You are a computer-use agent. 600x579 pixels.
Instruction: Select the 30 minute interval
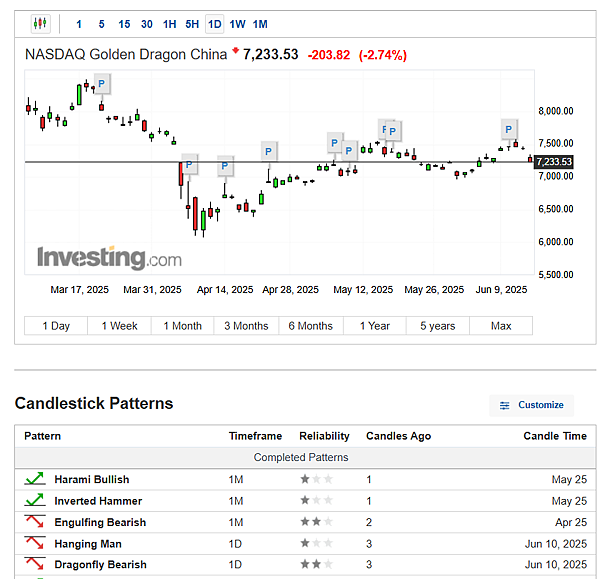147,24
